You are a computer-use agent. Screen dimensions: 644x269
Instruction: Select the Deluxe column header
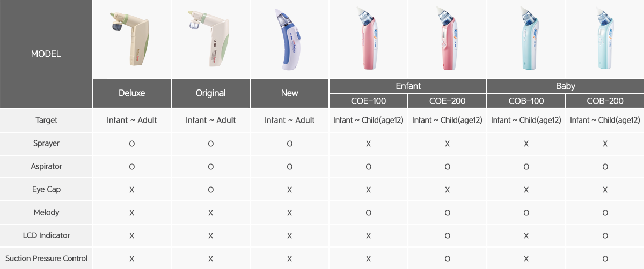coord(132,93)
